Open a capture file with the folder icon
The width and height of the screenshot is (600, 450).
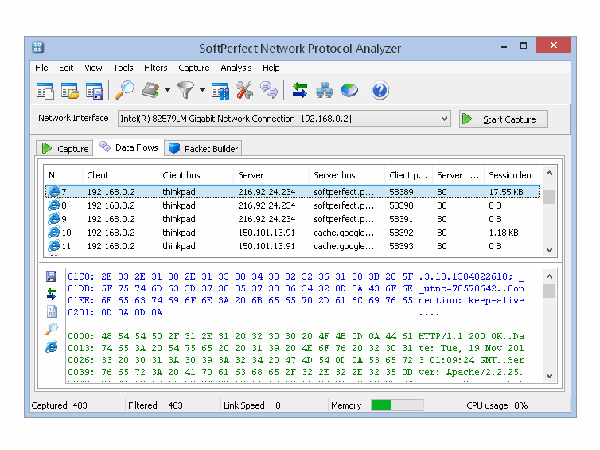coord(70,91)
